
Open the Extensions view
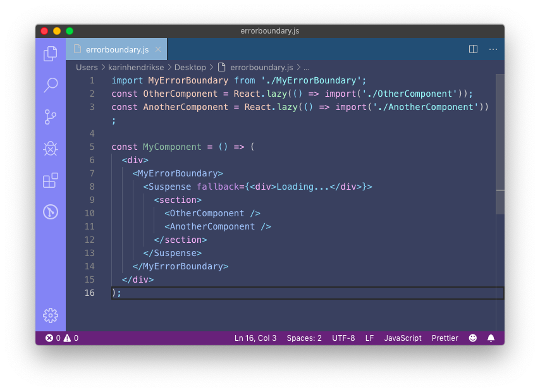tap(50, 180)
